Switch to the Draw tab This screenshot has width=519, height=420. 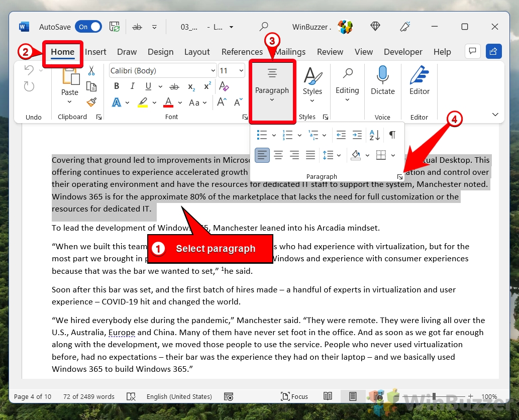pos(127,52)
